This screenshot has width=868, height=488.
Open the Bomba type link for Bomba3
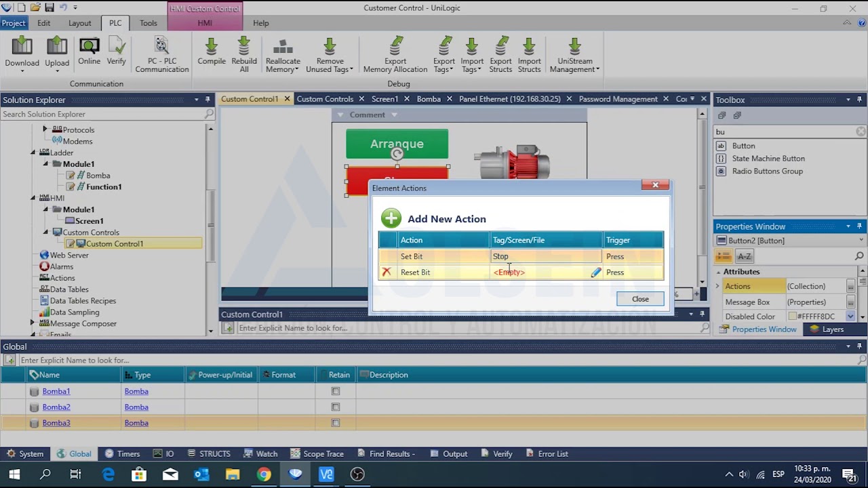click(x=136, y=423)
